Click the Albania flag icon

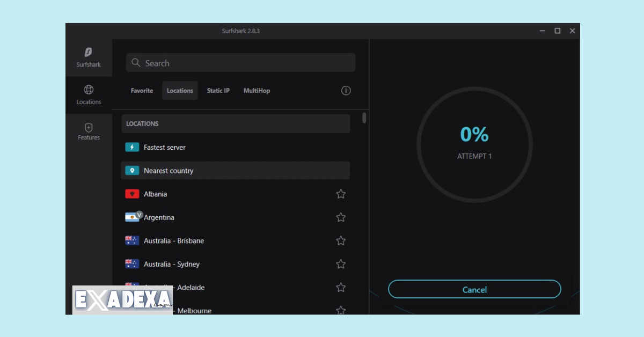click(x=132, y=194)
